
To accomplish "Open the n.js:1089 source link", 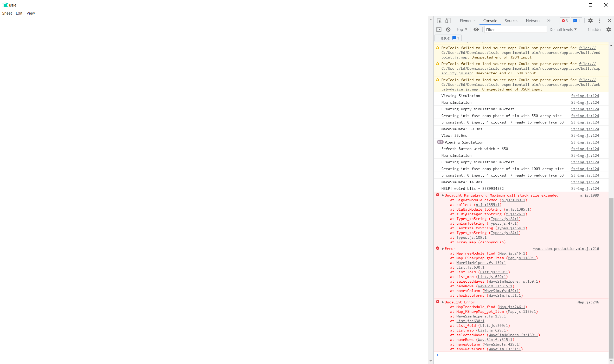I will click(589, 195).
